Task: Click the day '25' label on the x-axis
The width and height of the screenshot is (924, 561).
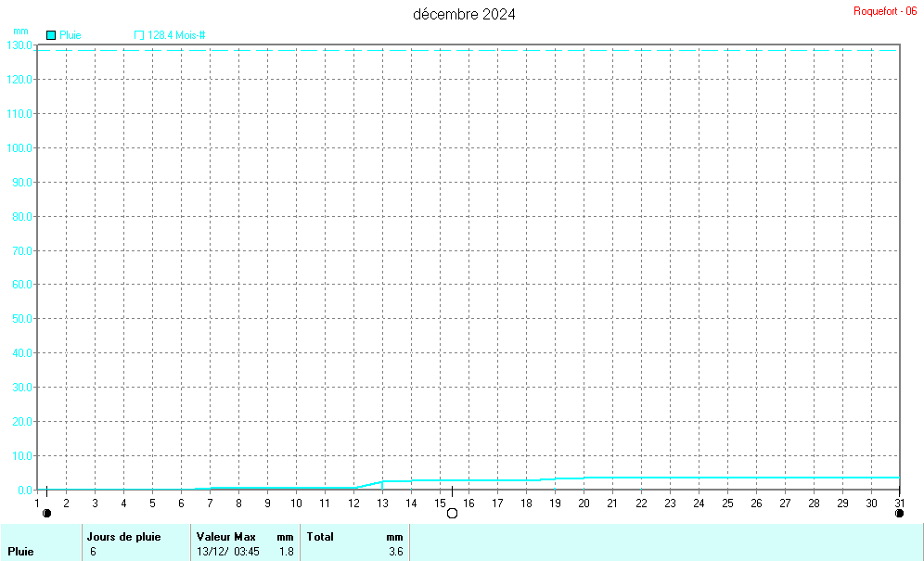Action: (x=727, y=504)
